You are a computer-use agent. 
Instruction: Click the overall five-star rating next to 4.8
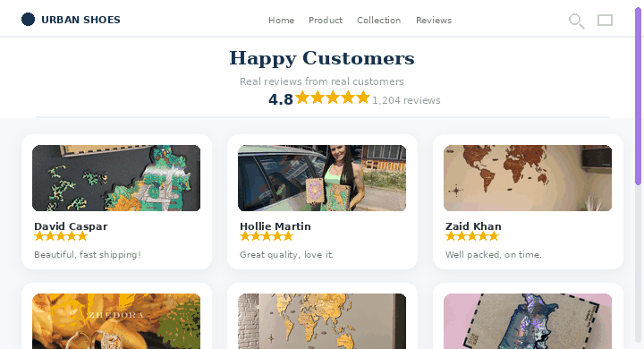pyautogui.click(x=333, y=98)
